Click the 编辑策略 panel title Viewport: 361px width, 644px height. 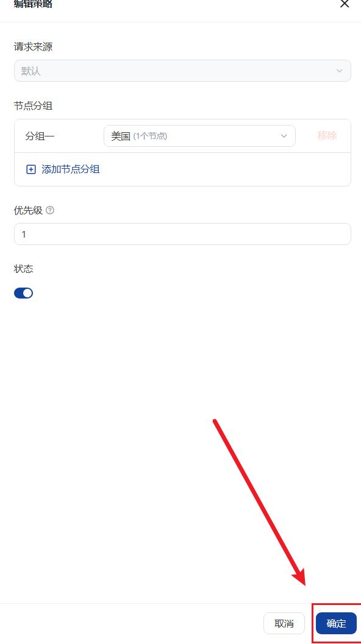click(x=34, y=4)
